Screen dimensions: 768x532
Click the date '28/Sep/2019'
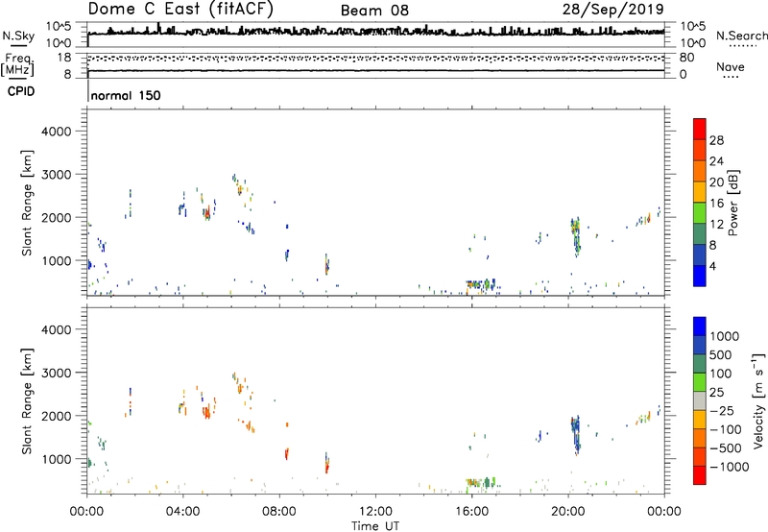pyautogui.click(x=612, y=10)
